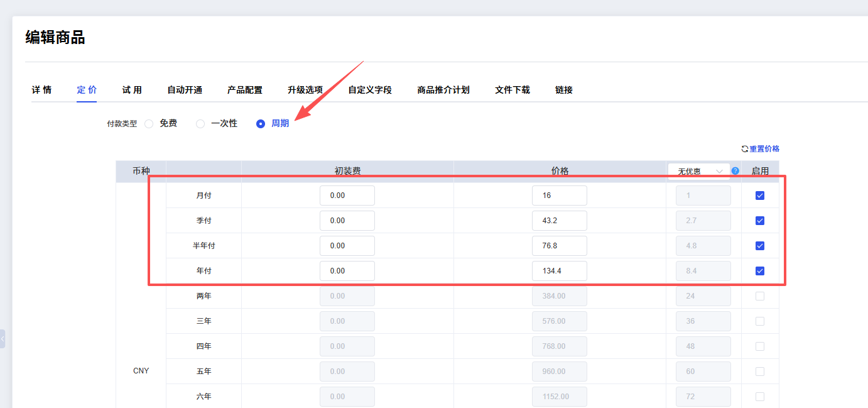Uncheck the 季付 enable checkbox
Screen dimensions: 868x408
pyautogui.click(x=760, y=221)
